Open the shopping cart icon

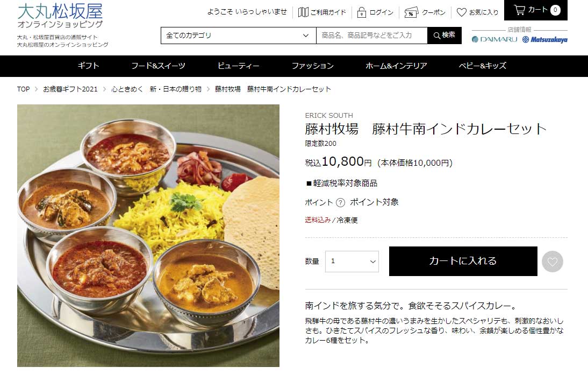(519, 10)
